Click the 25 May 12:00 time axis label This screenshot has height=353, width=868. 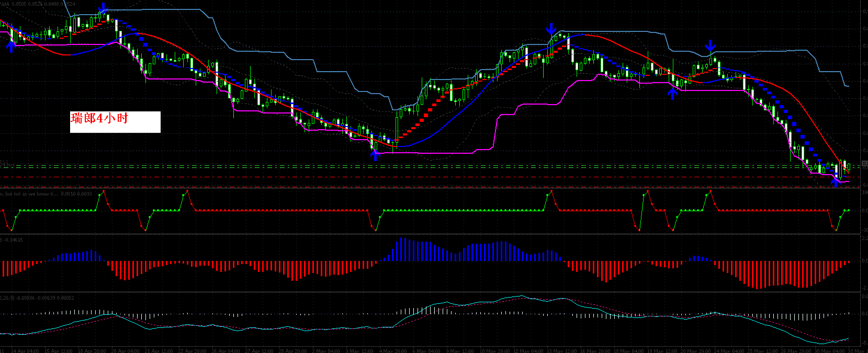tap(763, 351)
